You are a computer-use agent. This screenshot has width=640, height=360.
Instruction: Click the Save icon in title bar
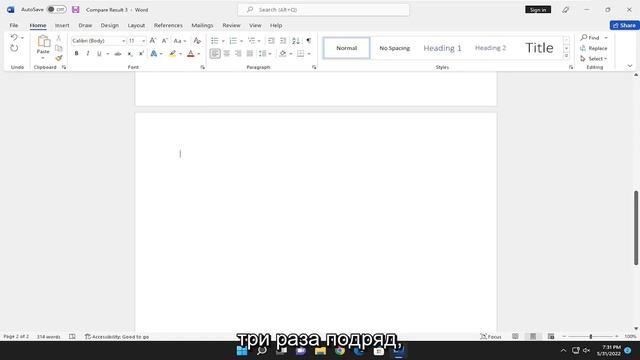[76, 9]
